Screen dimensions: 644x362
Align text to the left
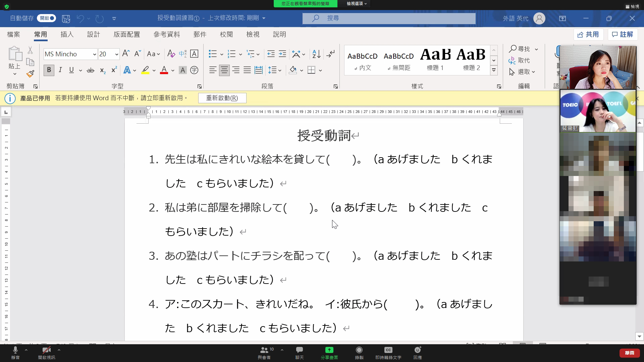point(213,70)
